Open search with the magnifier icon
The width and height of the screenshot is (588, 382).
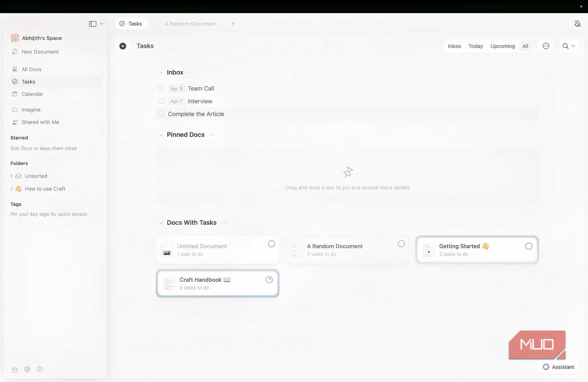click(566, 46)
